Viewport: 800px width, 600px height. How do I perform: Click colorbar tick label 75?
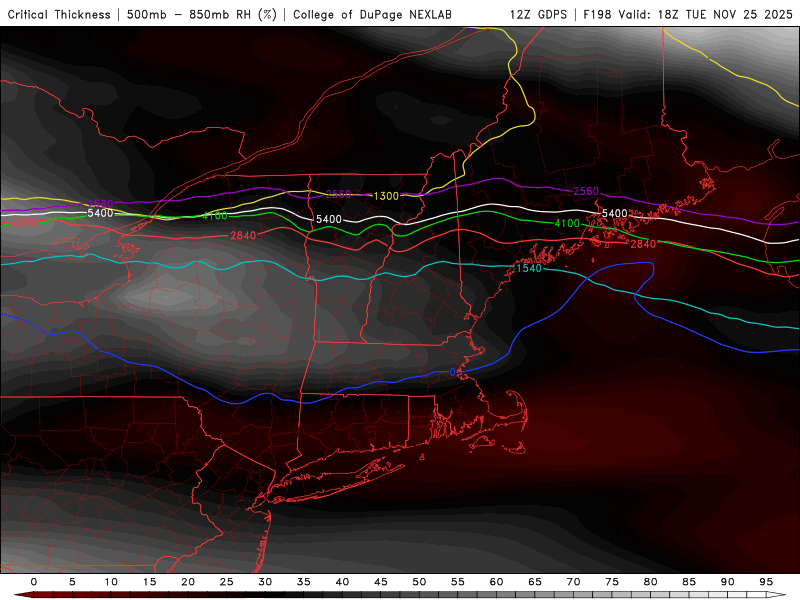(x=612, y=582)
